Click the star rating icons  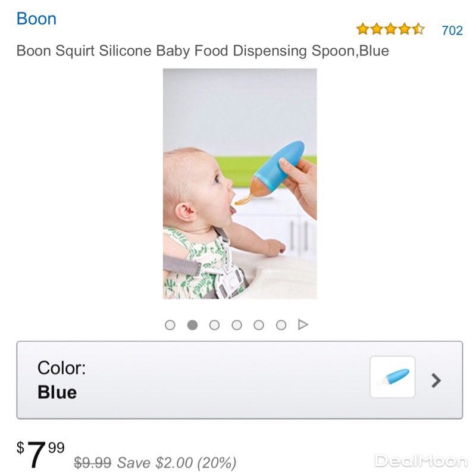(x=390, y=29)
